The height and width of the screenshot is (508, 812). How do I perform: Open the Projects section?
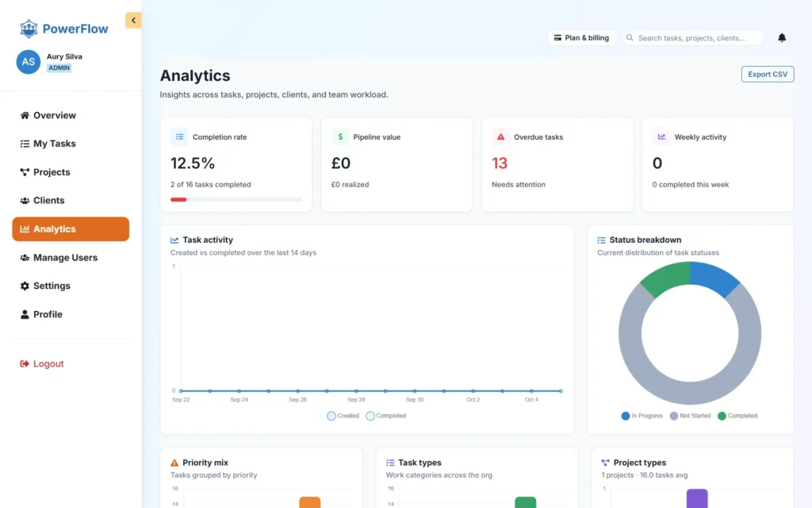click(71, 172)
